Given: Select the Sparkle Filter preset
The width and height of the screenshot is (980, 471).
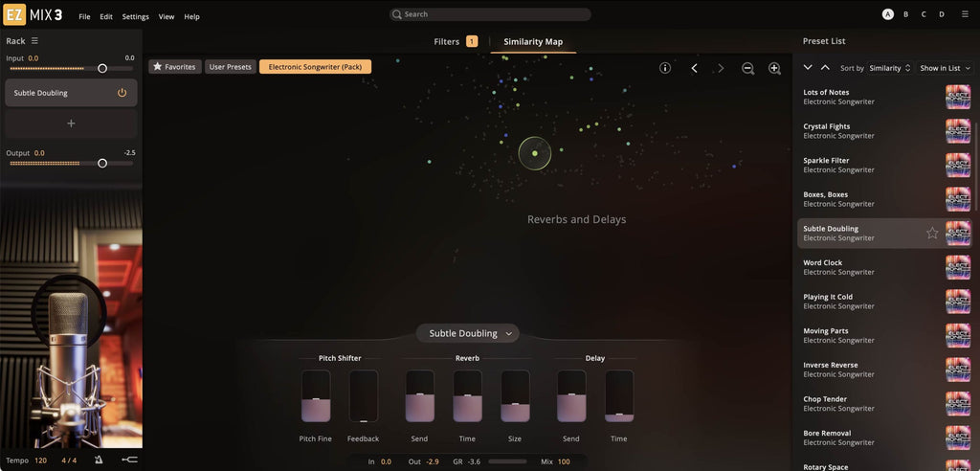Looking at the screenshot, I should click(885, 165).
